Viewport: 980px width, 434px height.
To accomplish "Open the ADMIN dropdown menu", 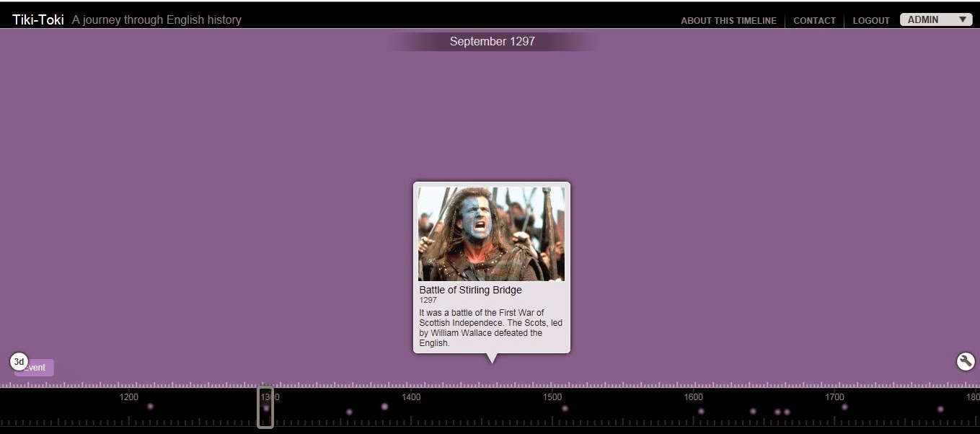I will pyautogui.click(x=937, y=20).
